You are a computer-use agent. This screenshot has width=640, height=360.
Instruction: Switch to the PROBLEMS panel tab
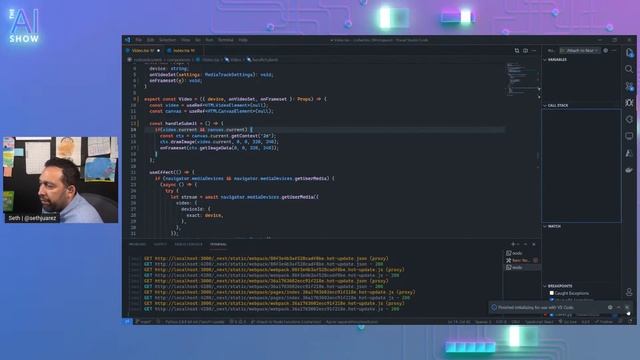pyautogui.click(x=138, y=244)
